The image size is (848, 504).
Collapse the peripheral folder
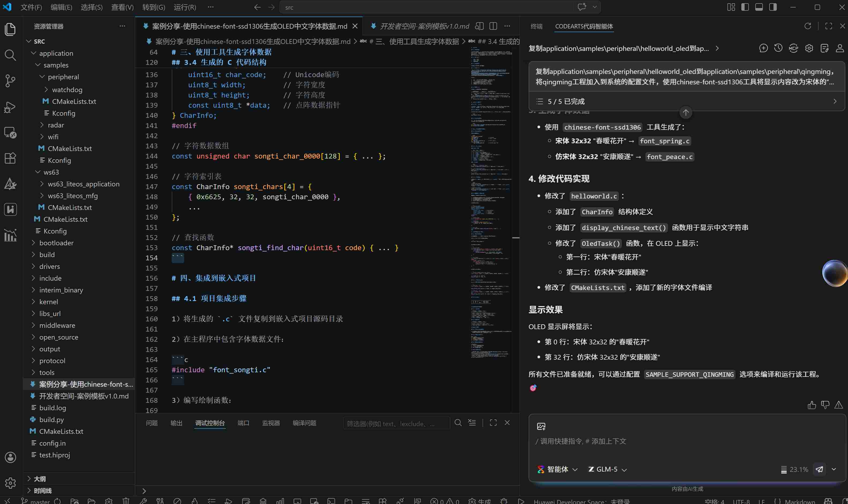pos(63,77)
